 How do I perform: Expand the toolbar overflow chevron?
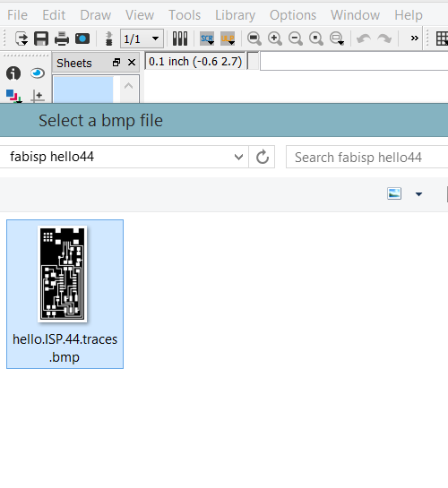pyautogui.click(x=414, y=38)
